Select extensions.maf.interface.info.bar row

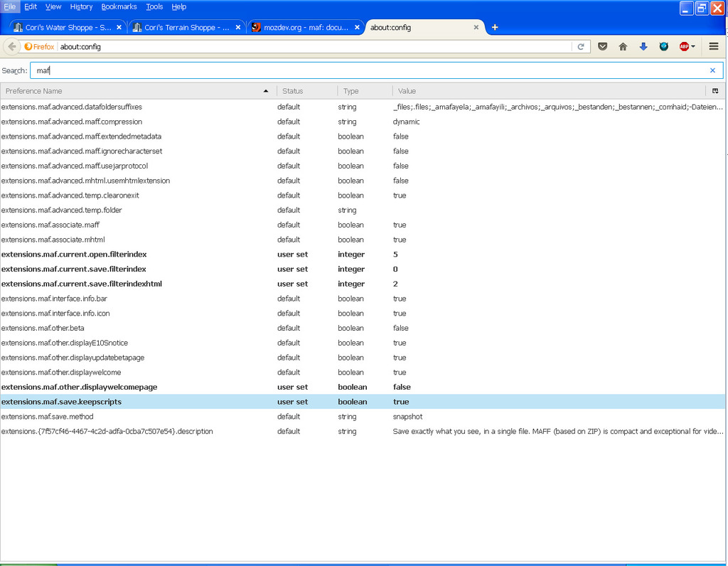coord(363,299)
